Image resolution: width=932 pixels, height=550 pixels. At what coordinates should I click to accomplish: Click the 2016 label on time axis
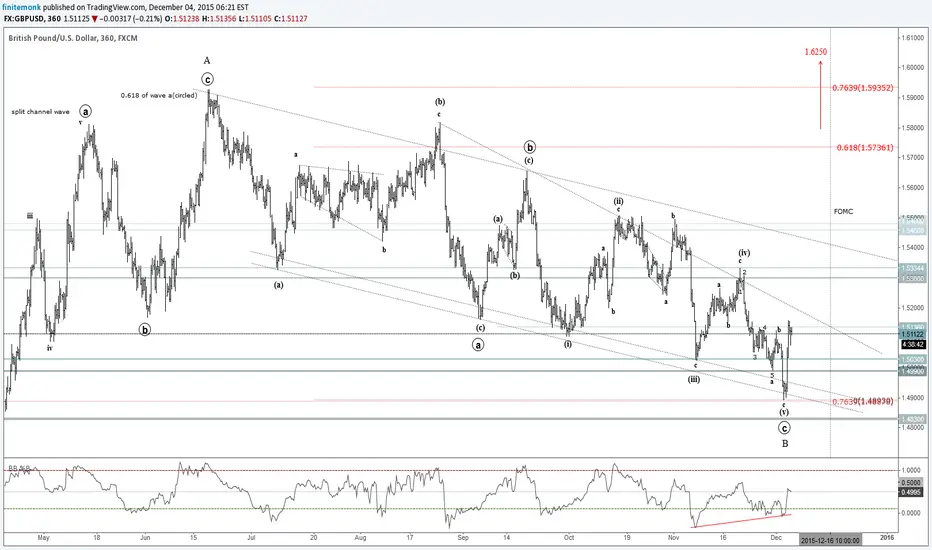click(x=886, y=538)
